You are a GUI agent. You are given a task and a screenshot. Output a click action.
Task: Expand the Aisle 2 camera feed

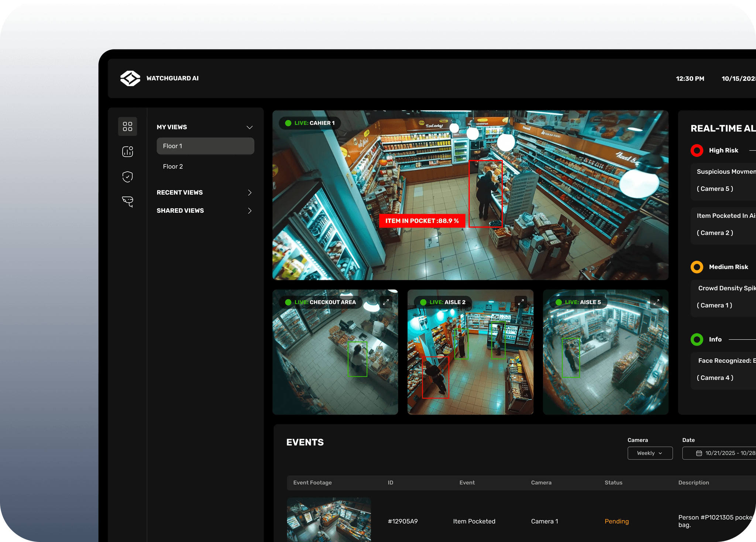point(521,302)
